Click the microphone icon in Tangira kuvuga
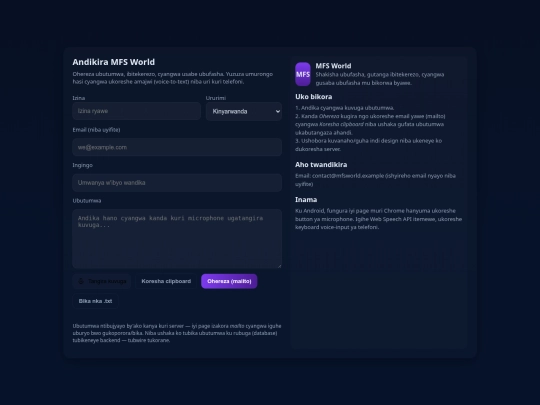The height and width of the screenshot is (405, 540). (81, 281)
